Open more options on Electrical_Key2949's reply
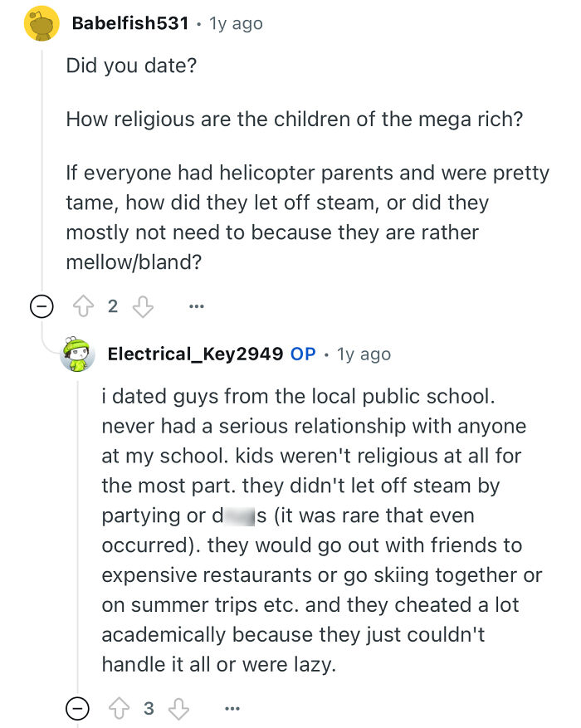 pyautogui.click(x=232, y=708)
